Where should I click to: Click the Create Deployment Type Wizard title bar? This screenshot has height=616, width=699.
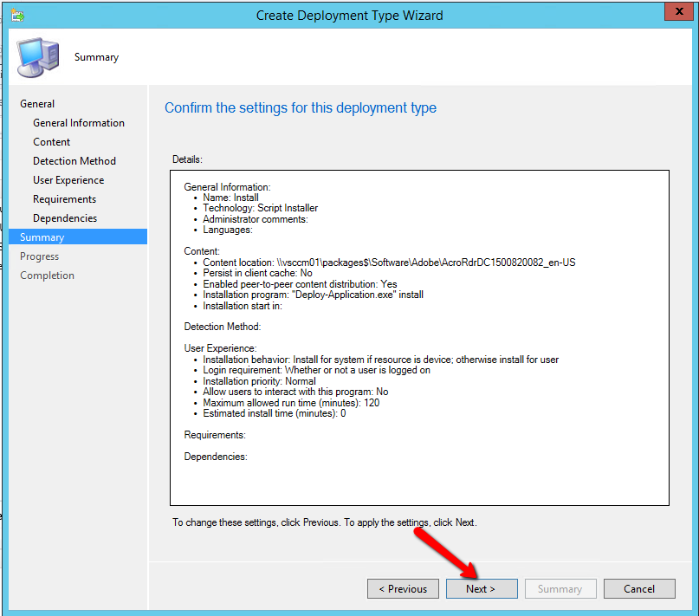(x=349, y=15)
